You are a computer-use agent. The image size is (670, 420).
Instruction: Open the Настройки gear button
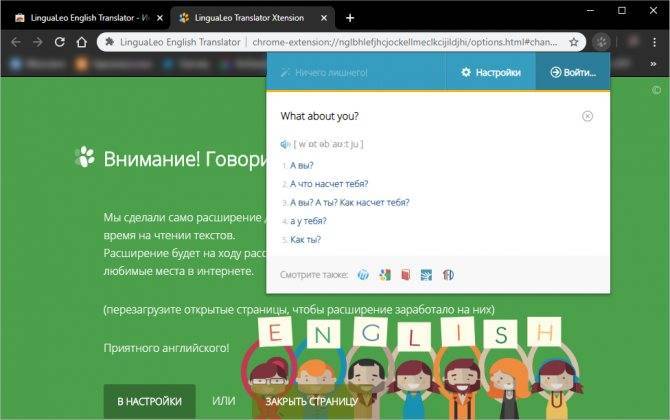point(491,72)
